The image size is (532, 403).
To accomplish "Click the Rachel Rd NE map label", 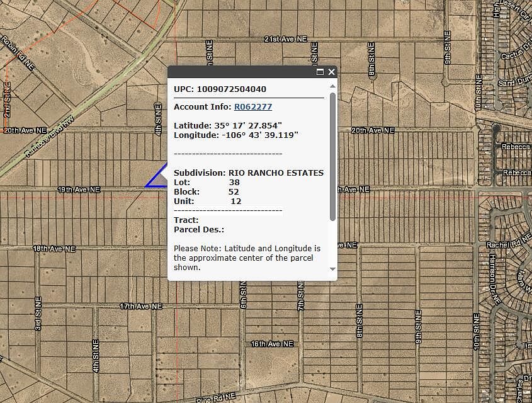I will [508, 242].
